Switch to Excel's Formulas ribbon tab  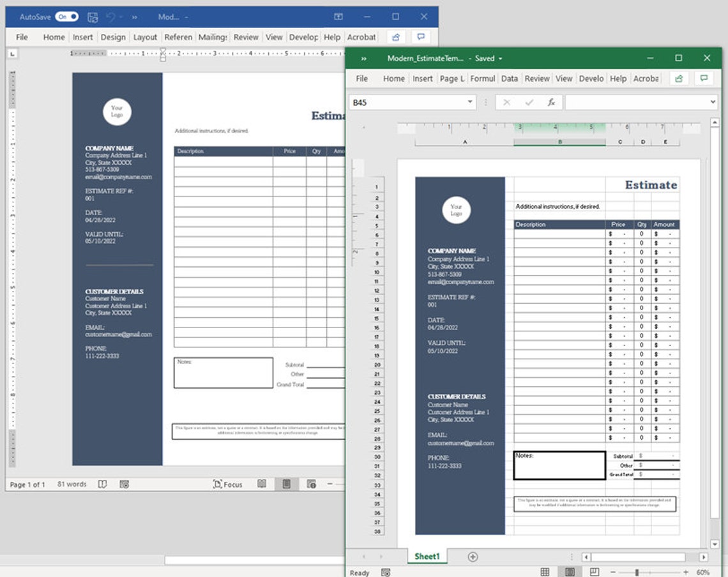pyautogui.click(x=483, y=78)
